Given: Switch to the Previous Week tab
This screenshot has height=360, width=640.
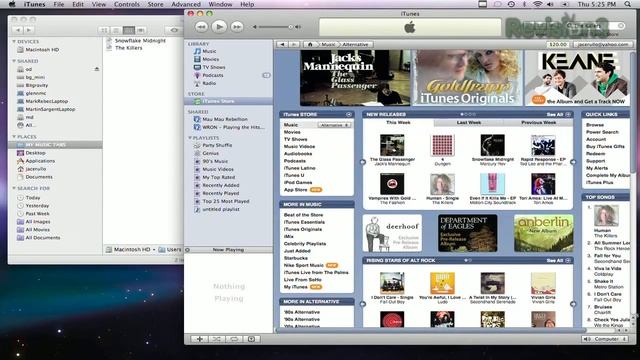Looking at the screenshot, I should click(538, 122).
